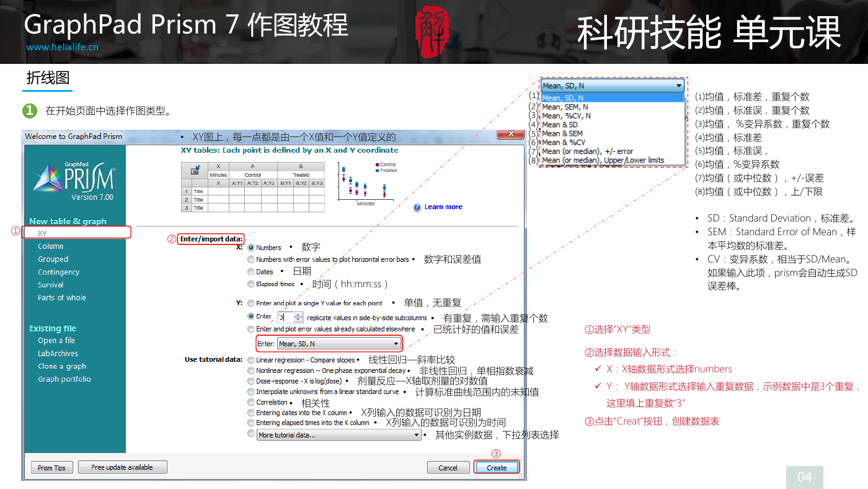
Task: Open Graph portfolio option
Action: click(64, 379)
